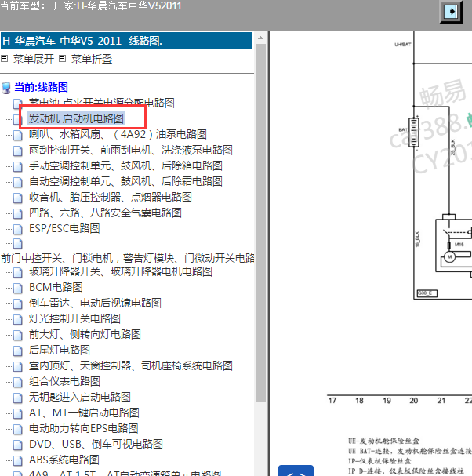Click document icon beside AT、MT一键启动电路图
This screenshot has height=476, width=472.
click(x=17, y=414)
